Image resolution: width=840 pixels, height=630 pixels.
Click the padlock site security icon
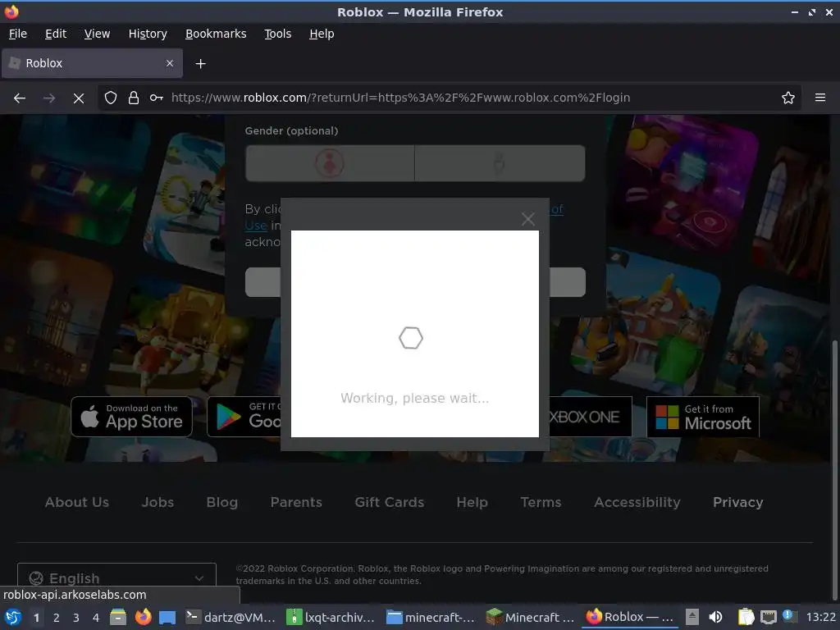pyautogui.click(x=134, y=98)
